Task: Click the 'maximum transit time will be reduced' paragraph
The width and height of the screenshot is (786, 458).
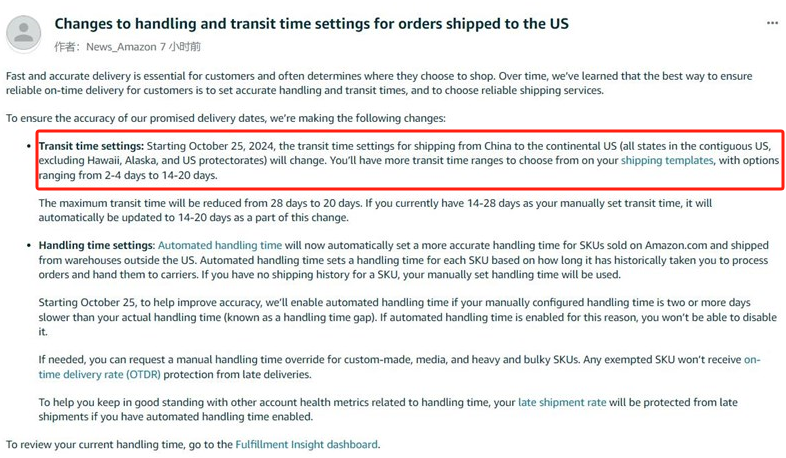Action: pyautogui.click(x=375, y=210)
